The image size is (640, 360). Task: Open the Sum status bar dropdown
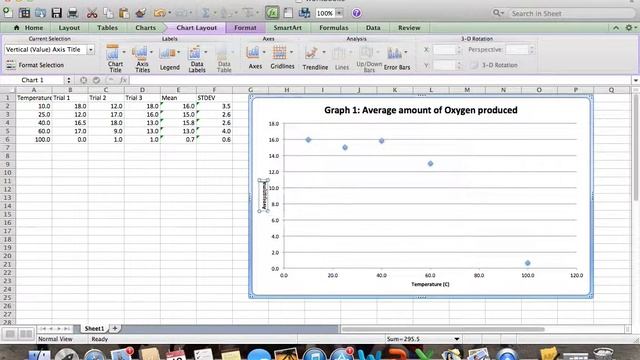point(456,339)
